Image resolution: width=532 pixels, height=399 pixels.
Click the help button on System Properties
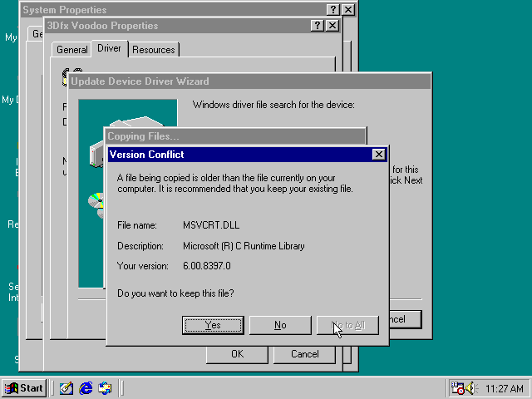(x=332, y=9)
